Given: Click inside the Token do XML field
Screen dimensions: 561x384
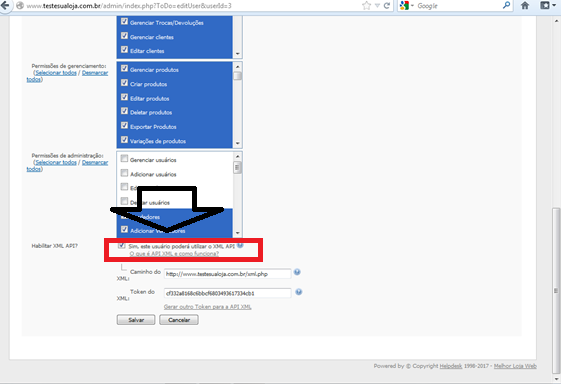Looking at the screenshot, I should [x=228, y=293].
